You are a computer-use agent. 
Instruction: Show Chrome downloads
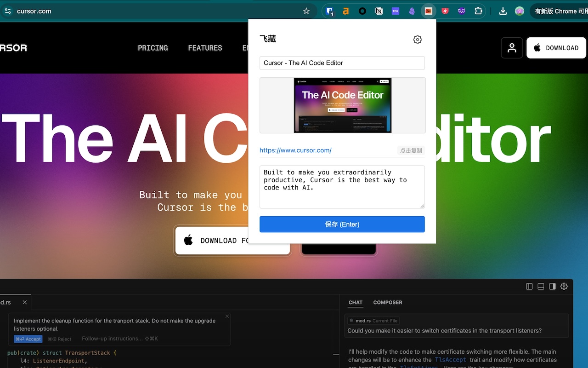coord(503,11)
